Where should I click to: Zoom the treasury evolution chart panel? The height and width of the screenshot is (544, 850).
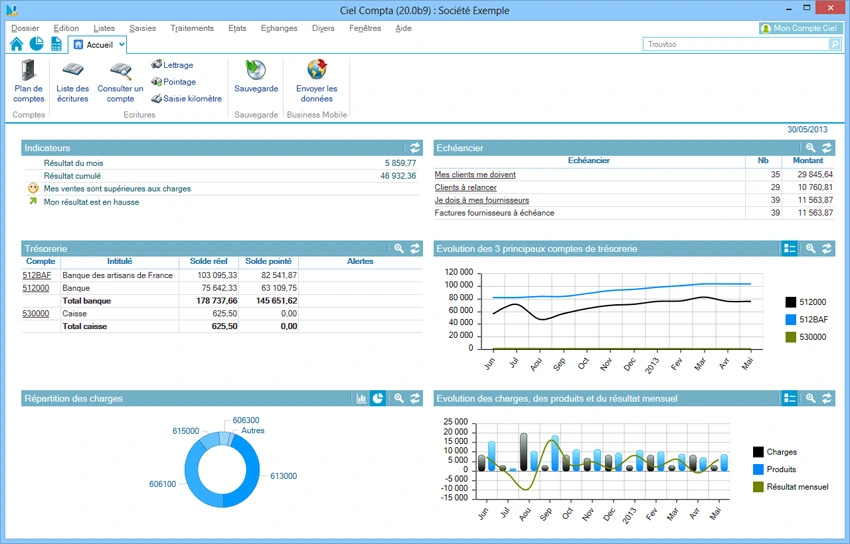coord(810,248)
